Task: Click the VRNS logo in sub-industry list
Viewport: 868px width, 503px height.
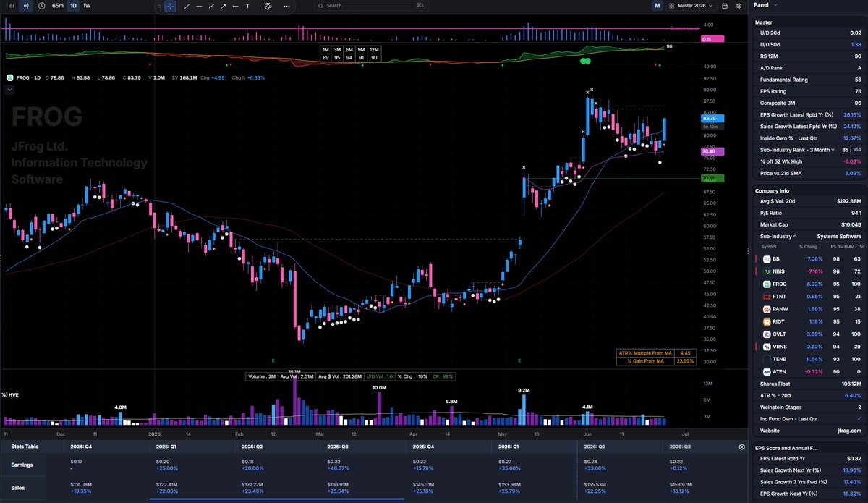Action: pos(766,347)
